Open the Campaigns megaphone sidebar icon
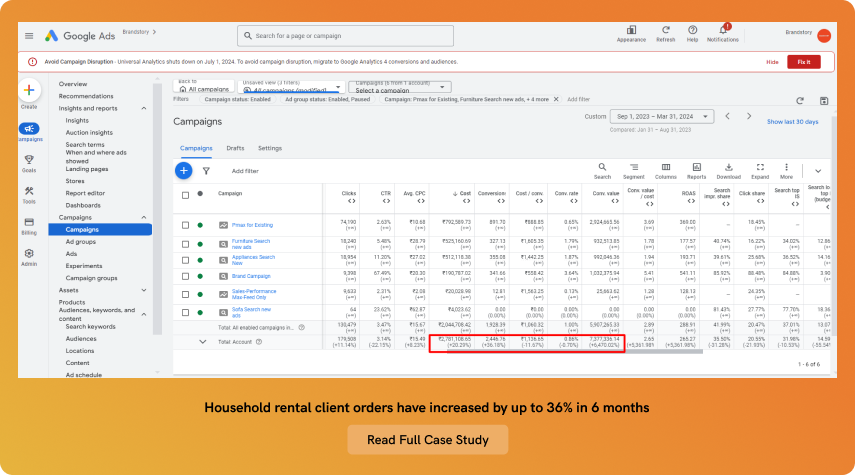Viewport: 855px width, 475px height. pyautogui.click(x=29, y=129)
